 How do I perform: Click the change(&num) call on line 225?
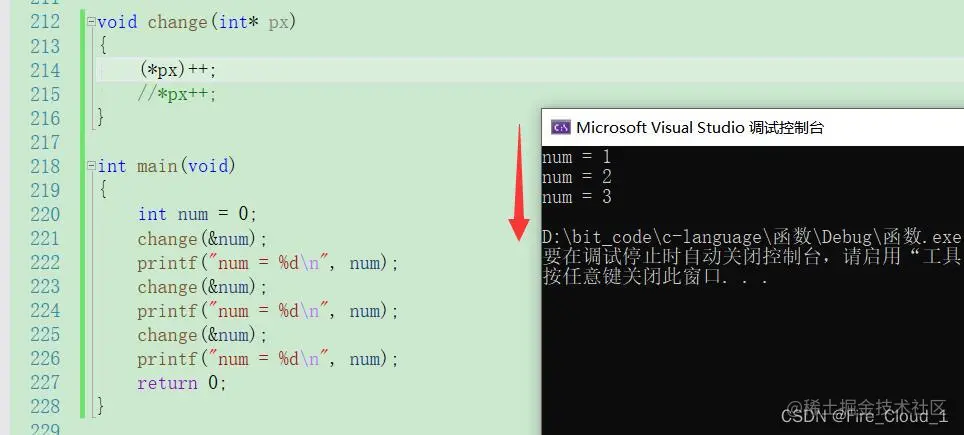pos(203,335)
